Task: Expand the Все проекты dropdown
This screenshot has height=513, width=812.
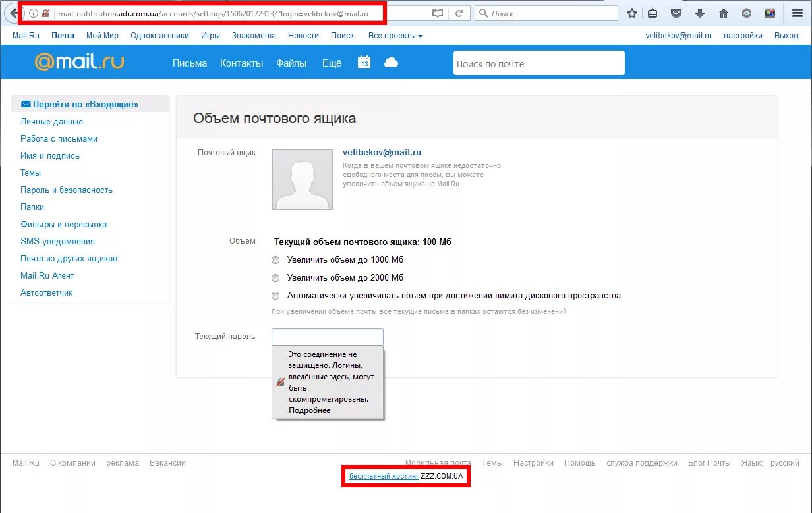Action: pyautogui.click(x=395, y=36)
